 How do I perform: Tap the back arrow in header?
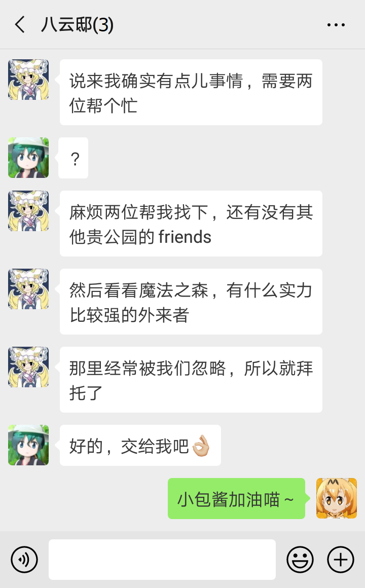click(x=20, y=25)
